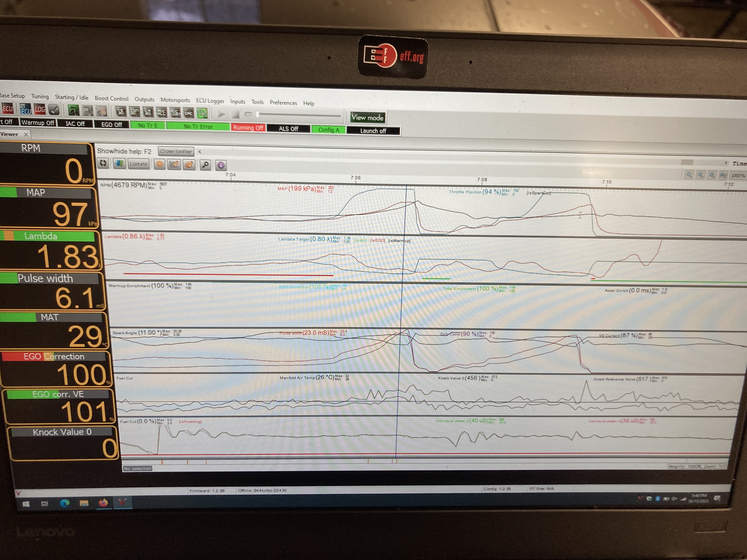This screenshot has width=747, height=560.
Task: Click the playback position slider handle
Action: point(257,115)
